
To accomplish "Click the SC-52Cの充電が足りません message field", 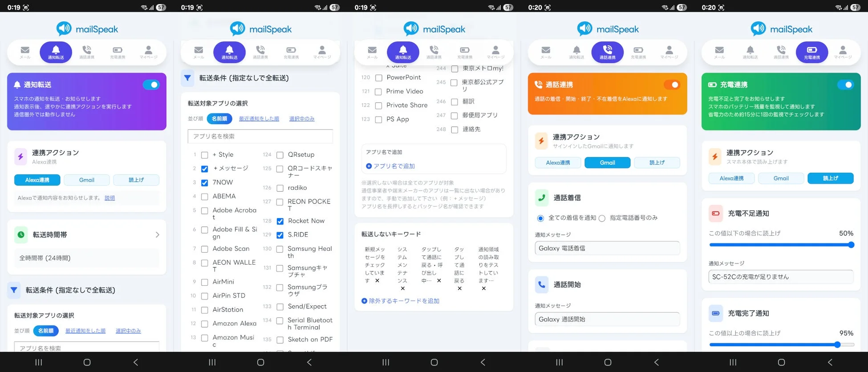I will [x=781, y=277].
